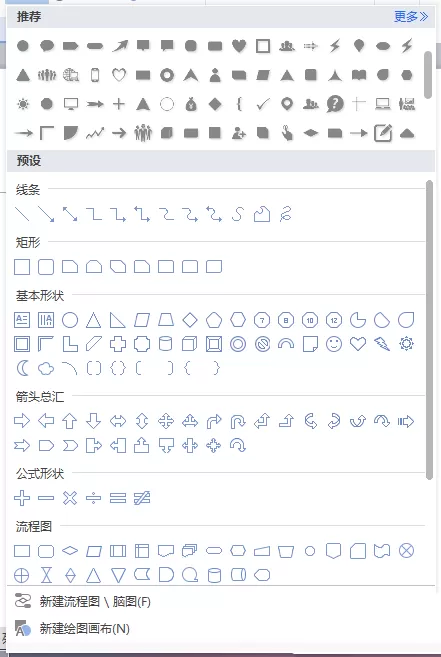Insert the diamond basic shape
Screen dimensions: 441x657
[190, 321]
